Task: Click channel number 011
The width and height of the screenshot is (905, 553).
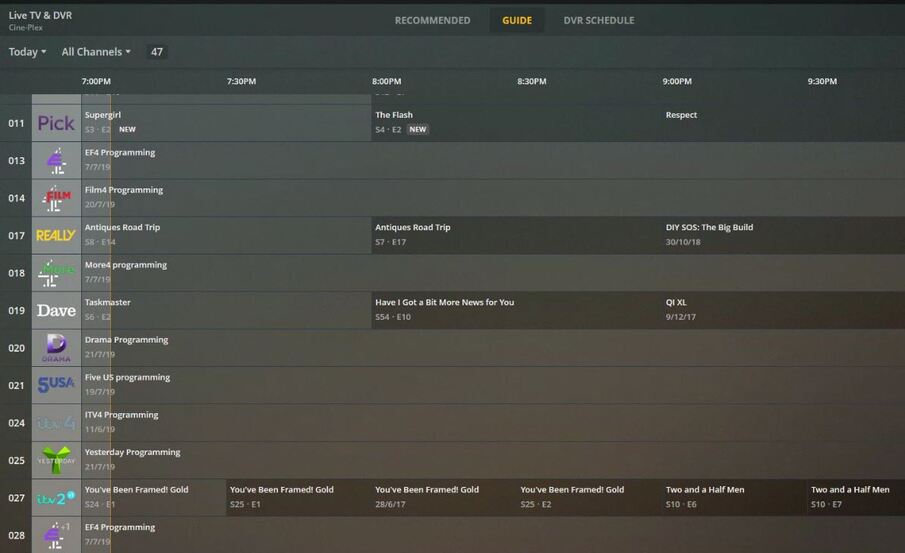Action: 16,123
